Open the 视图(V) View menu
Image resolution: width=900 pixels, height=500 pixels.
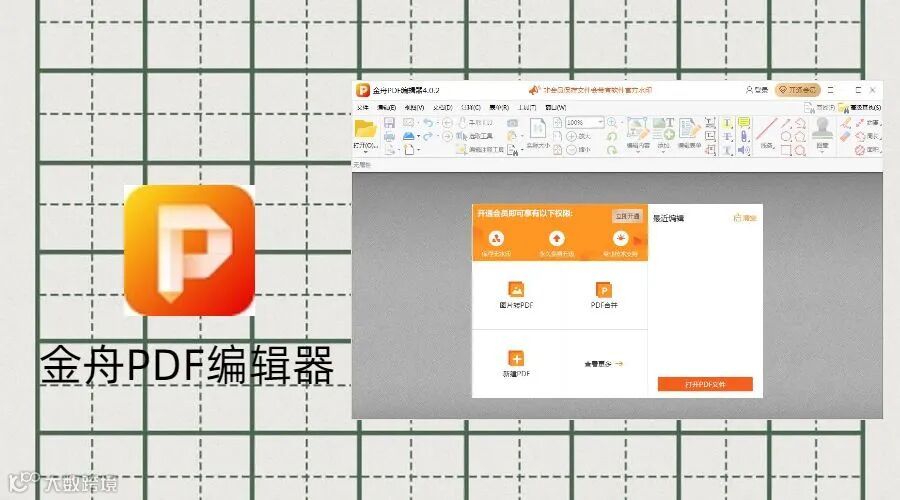click(x=414, y=107)
